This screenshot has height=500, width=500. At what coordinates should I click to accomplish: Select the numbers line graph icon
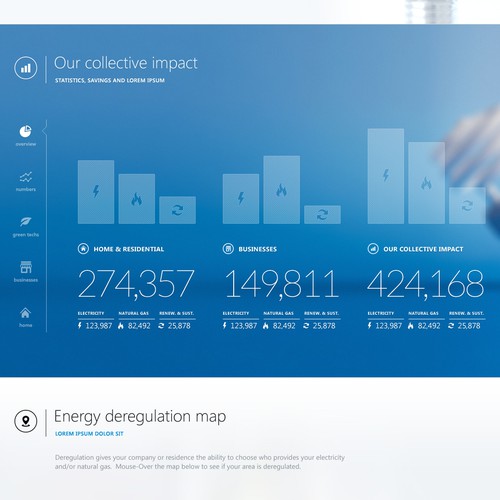pyautogui.click(x=26, y=177)
